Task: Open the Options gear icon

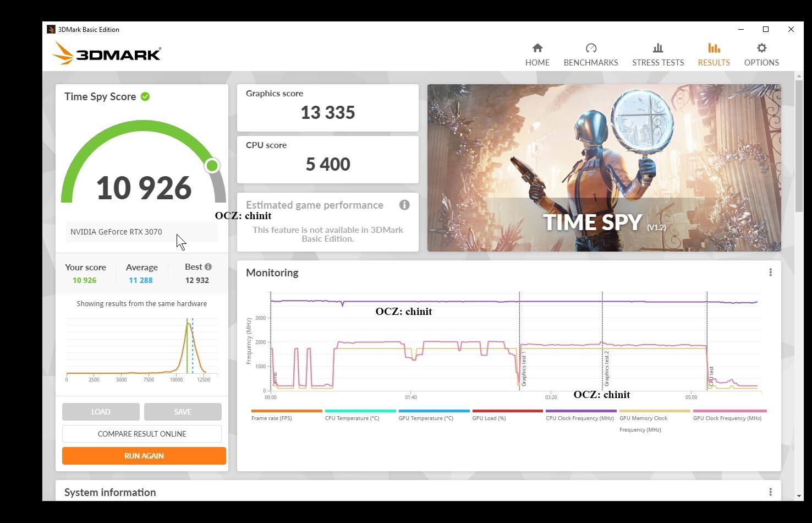Action: [x=761, y=48]
